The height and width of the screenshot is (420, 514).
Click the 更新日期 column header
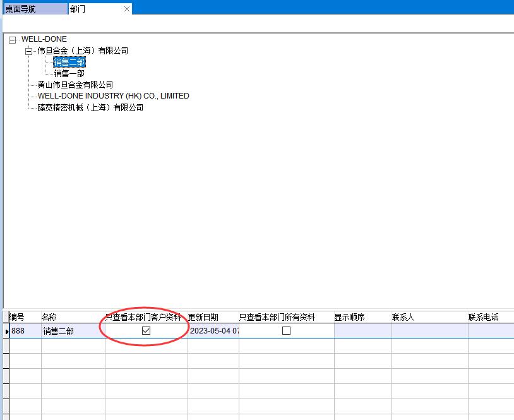[x=203, y=317]
